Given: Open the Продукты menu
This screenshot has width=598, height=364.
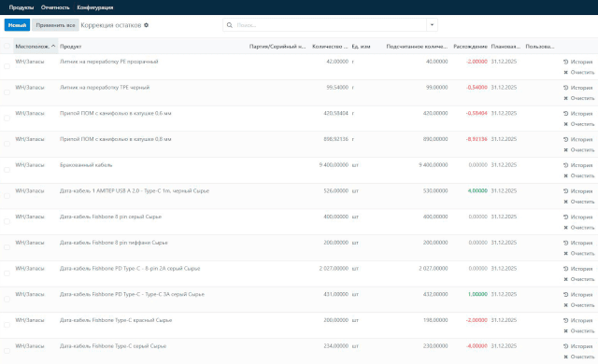Looking at the screenshot, I should [21, 7].
